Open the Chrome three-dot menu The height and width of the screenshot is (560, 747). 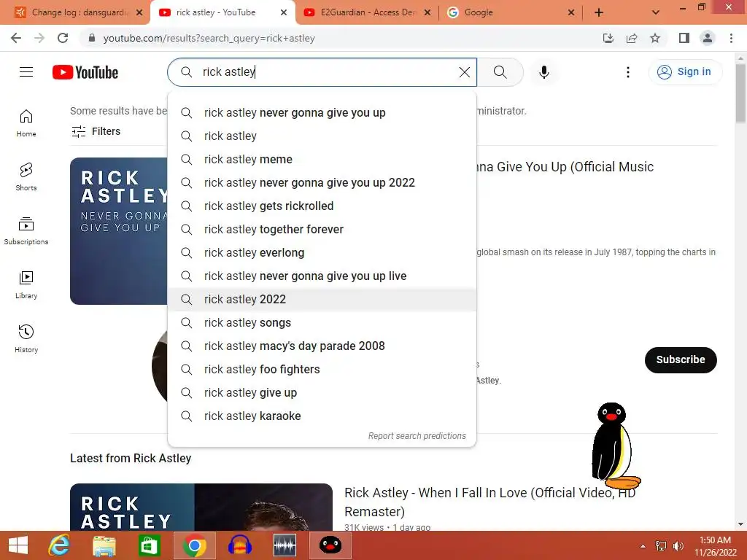731,38
